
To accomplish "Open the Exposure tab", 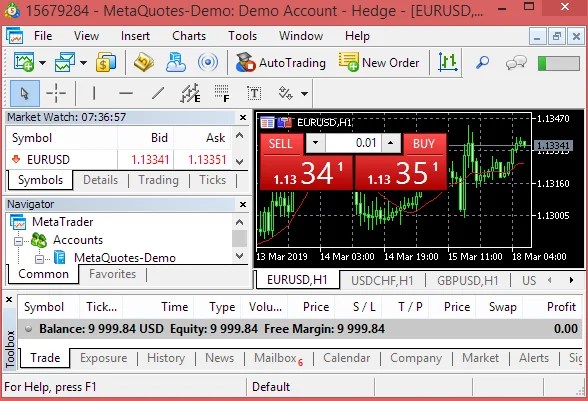I will pyautogui.click(x=104, y=358).
